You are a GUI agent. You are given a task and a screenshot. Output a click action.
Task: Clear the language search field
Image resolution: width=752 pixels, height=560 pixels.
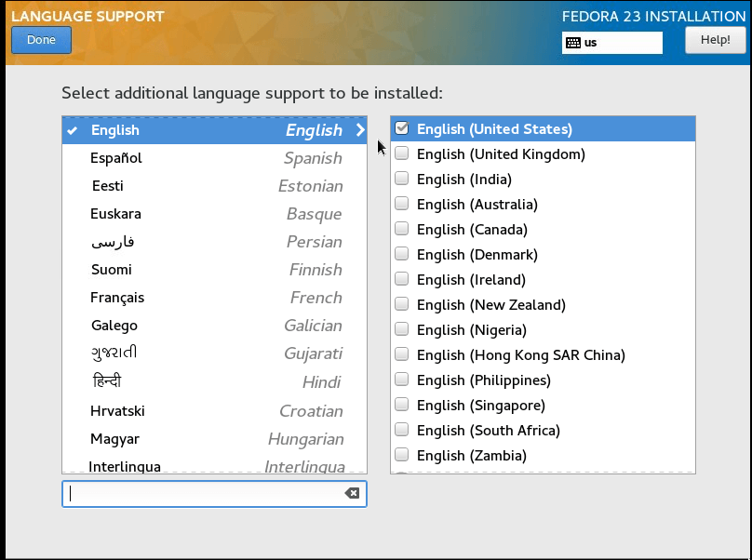[352, 493]
